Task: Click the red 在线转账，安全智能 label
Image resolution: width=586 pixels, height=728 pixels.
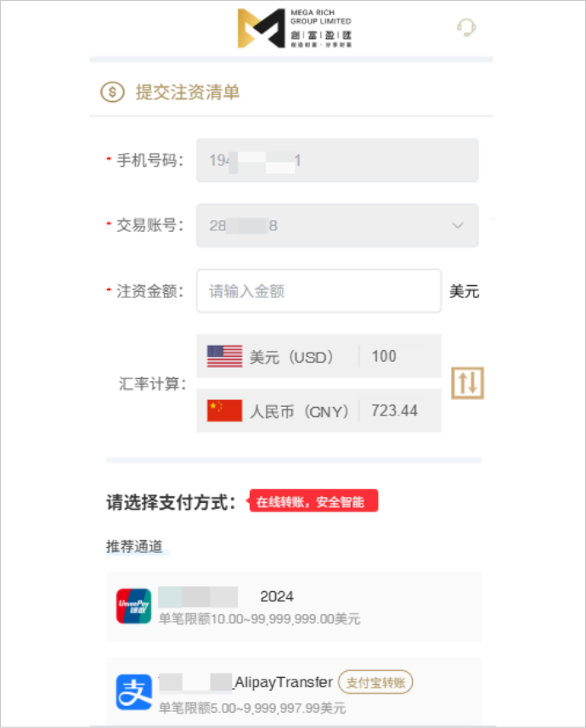Action: click(314, 501)
